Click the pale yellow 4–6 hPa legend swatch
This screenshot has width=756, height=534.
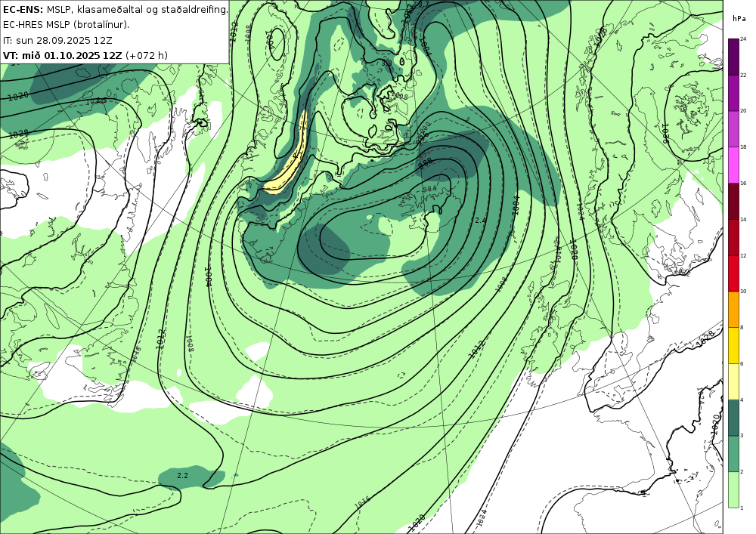coord(733,381)
